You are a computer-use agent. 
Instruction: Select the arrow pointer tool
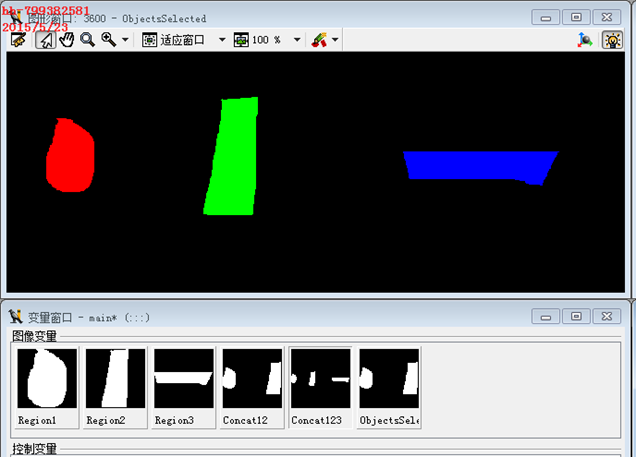45,40
